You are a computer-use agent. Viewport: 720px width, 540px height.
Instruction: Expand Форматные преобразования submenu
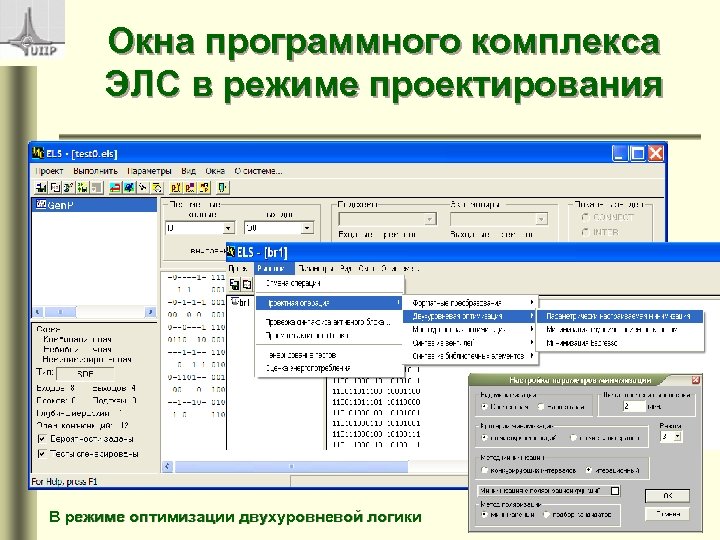pyautogui.click(x=471, y=303)
